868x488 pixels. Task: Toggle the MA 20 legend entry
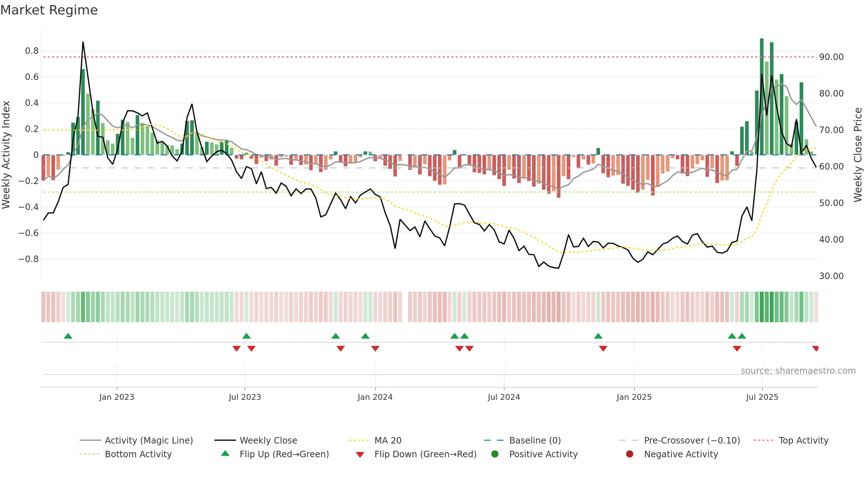375,440
